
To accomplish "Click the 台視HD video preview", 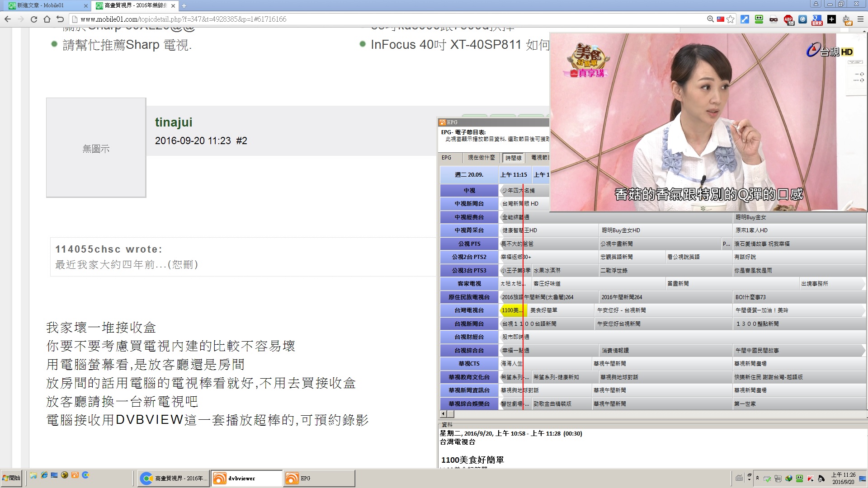I will [708, 122].
